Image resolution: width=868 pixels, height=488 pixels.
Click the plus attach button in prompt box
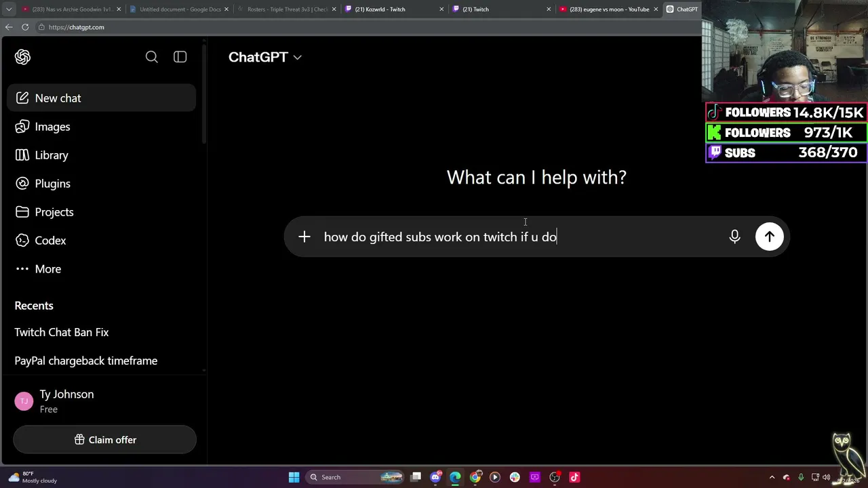[x=304, y=237]
